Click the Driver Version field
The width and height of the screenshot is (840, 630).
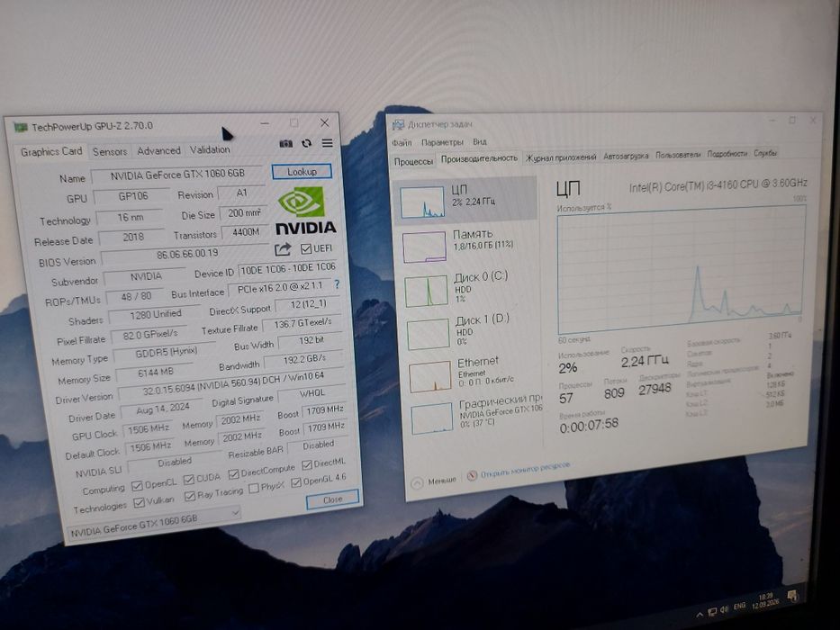pyautogui.click(x=231, y=384)
